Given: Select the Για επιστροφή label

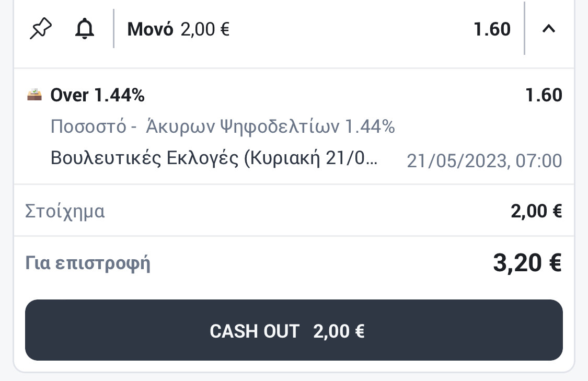Looking at the screenshot, I should tap(88, 263).
